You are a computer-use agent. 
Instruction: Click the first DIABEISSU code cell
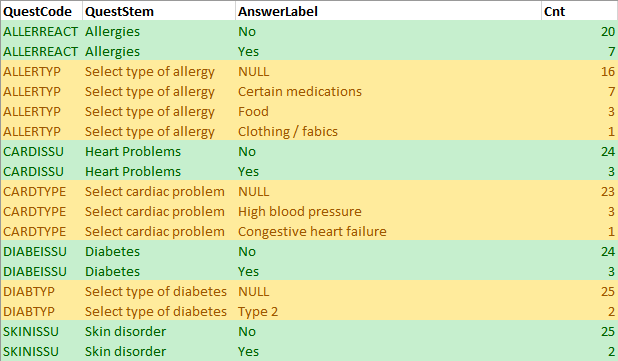tap(41, 251)
